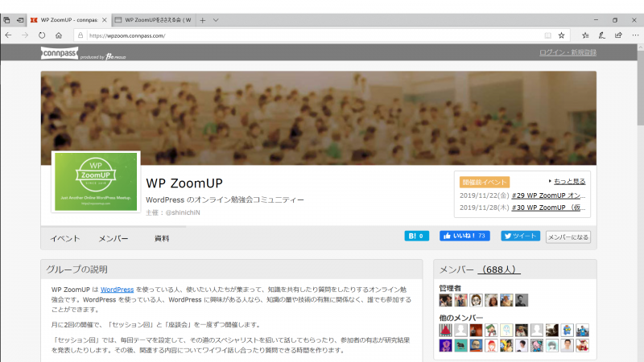This screenshot has height=362, width=644.
Task: Open a new tab with the plus icon
Action: coord(203,20)
